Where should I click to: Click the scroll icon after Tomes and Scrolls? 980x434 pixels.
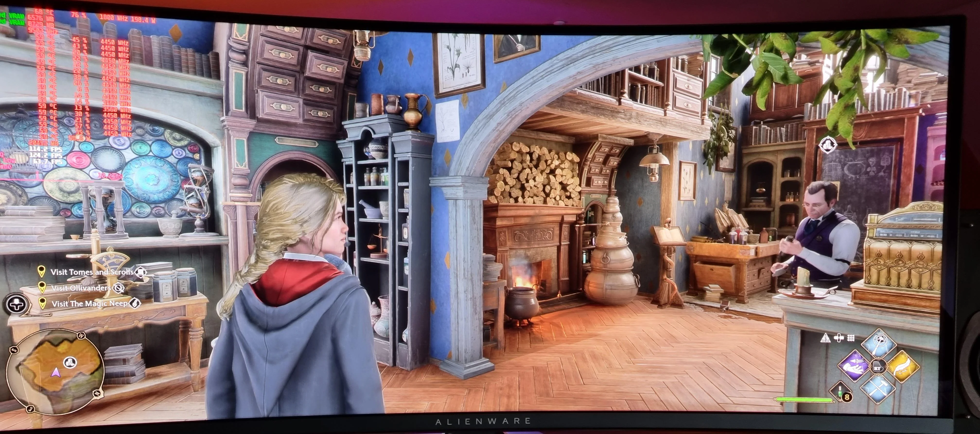(140, 272)
